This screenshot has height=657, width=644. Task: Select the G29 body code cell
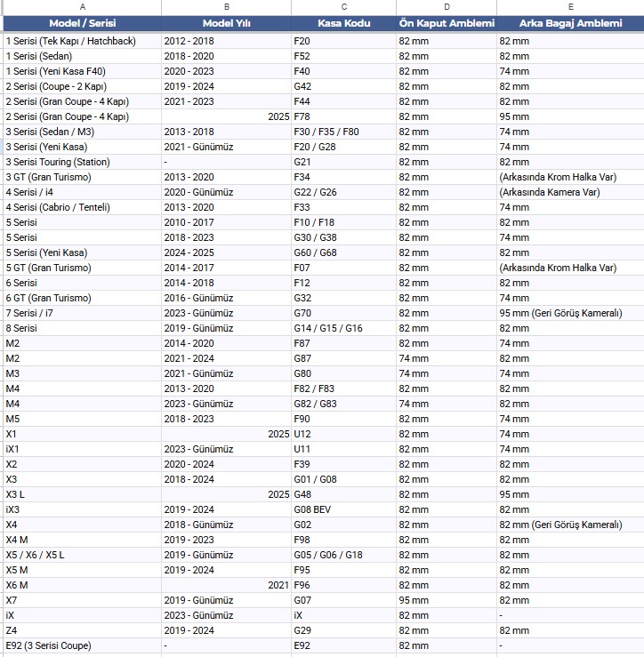344,630
